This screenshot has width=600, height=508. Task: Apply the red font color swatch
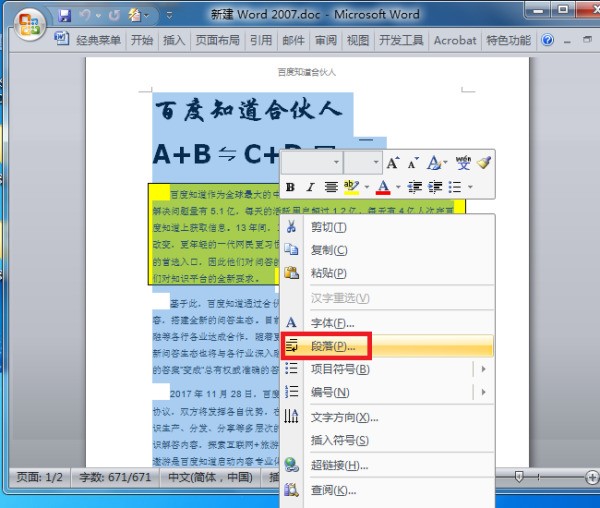[382, 187]
